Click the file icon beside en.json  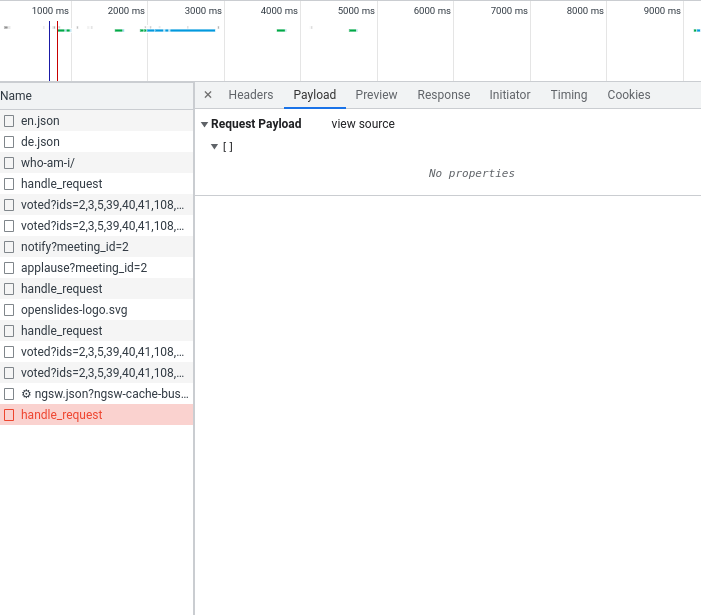click(x=9, y=121)
